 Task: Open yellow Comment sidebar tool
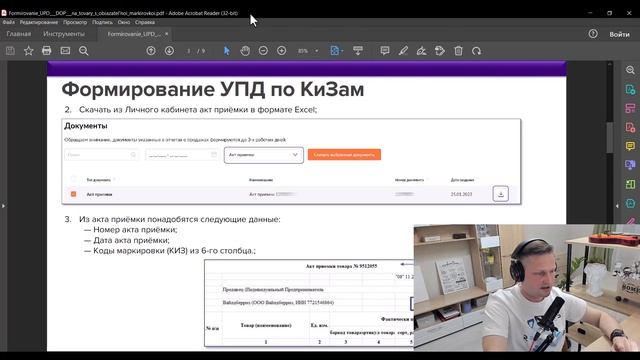[630, 146]
